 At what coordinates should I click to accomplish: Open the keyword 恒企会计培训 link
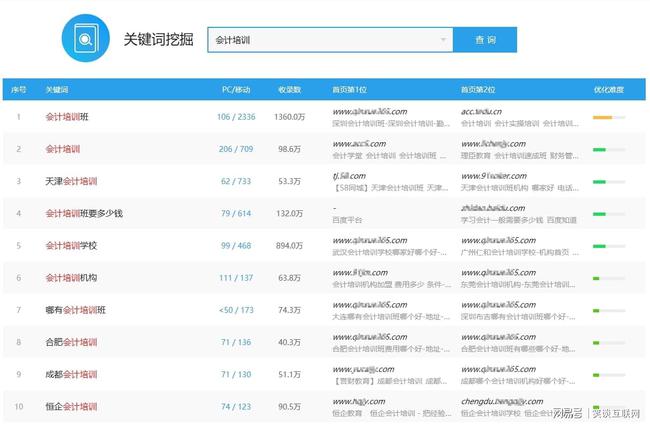[71, 406]
